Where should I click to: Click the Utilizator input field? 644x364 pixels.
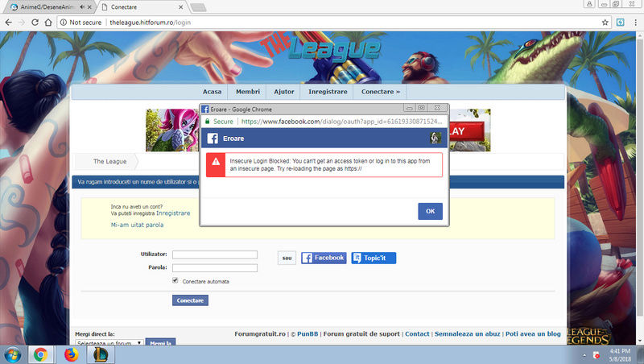click(x=215, y=254)
